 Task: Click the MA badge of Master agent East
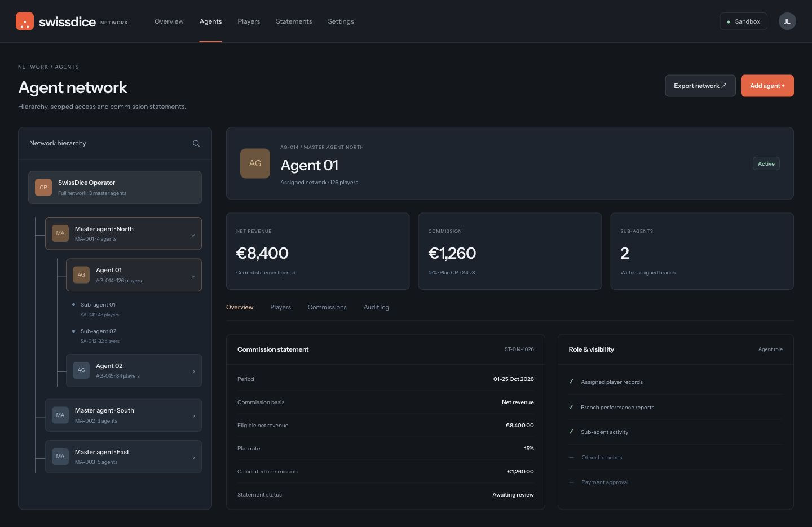pyautogui.click(x=60, y=457)
